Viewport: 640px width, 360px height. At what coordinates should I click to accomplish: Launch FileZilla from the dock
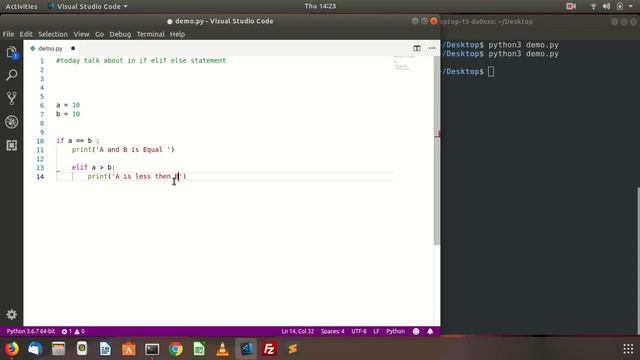pyautogui.click(x=269, y=349)
